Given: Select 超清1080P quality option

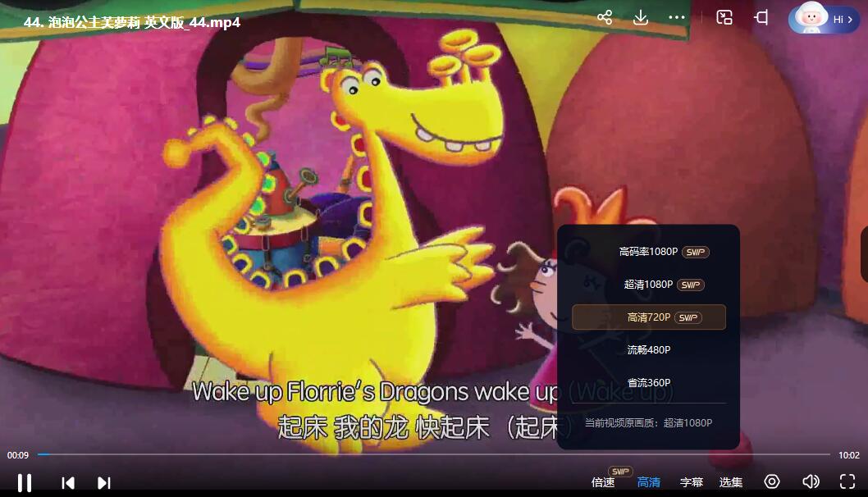Looking at the screenshot, I should (x=648, y=285).
